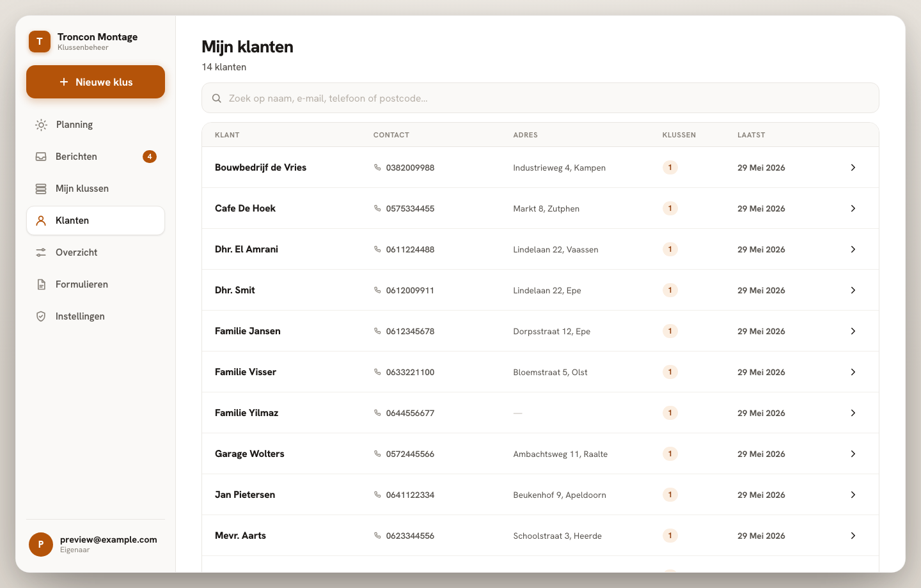
Task: Select the Mijn klussen label
Action: point(82,189)
